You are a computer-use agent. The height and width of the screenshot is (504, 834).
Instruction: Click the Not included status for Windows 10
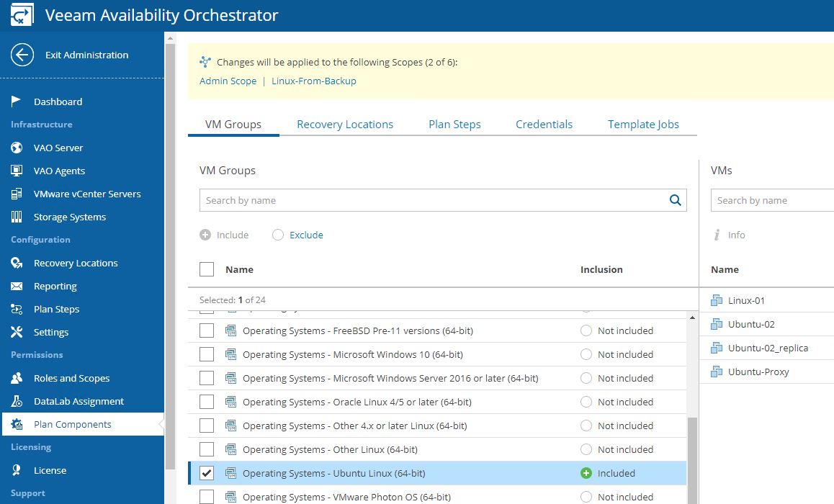(x=616, y=354)
